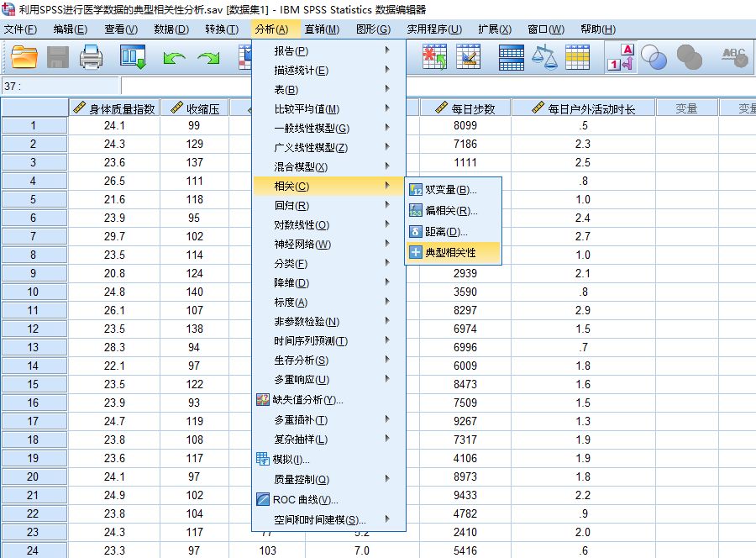Select 神经网络(W) menu entry
The width and height of the screenshot is (756, 558).
coord(328,244)
